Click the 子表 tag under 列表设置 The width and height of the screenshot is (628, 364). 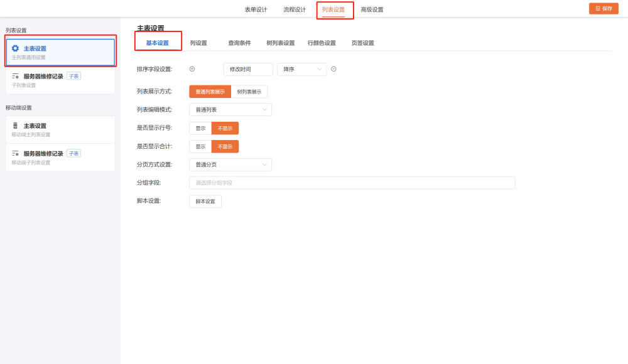(x=74, y=76)
